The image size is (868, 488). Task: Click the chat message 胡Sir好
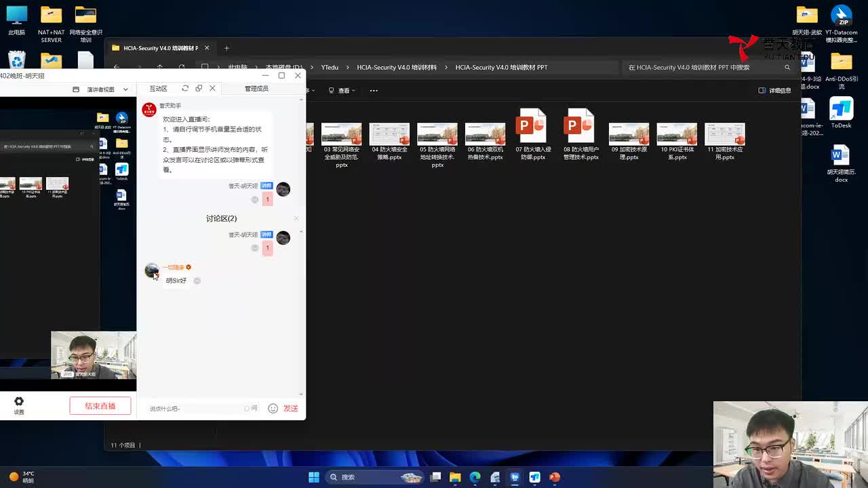pos(176,281)
